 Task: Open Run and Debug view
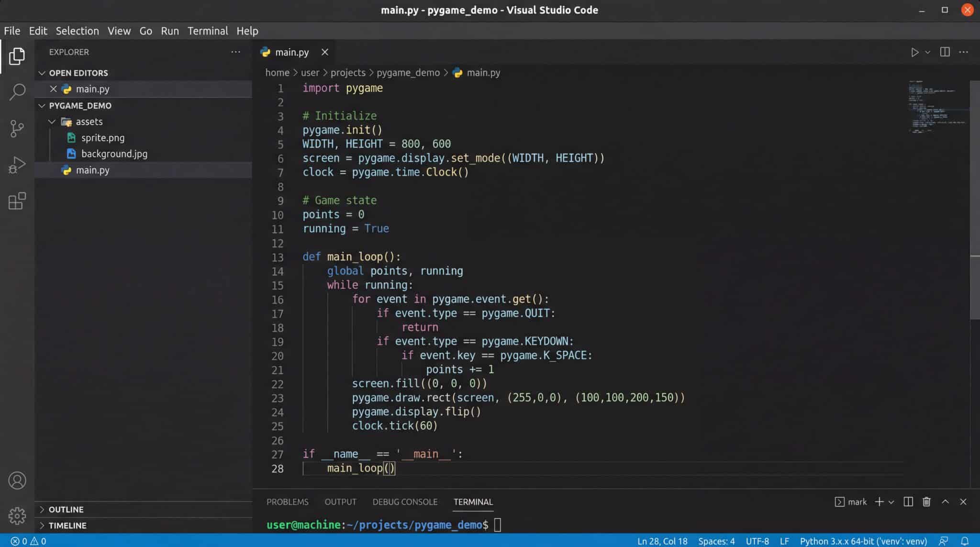[x=17, y=165]
